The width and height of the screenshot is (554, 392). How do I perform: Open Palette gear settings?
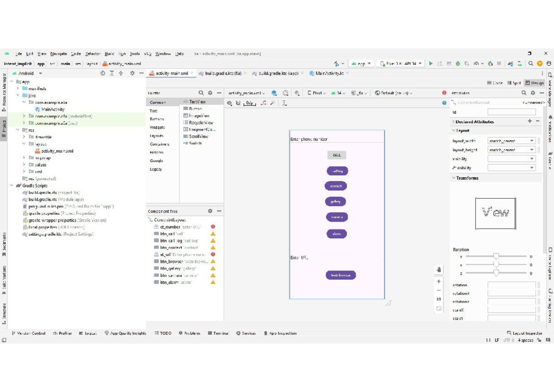[x=210, y=93]
